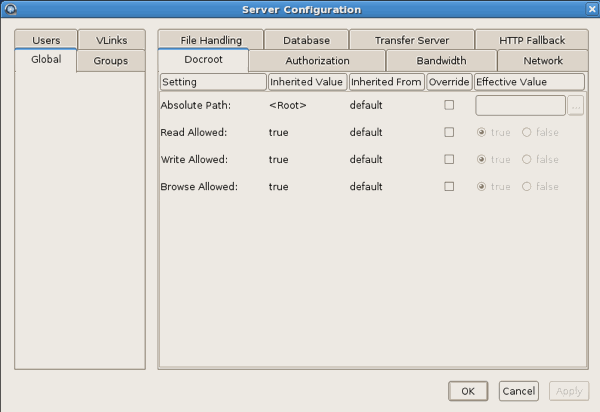Close the Server Configuration dialog
The image size is (600, 412).
[x=592, y=9]
